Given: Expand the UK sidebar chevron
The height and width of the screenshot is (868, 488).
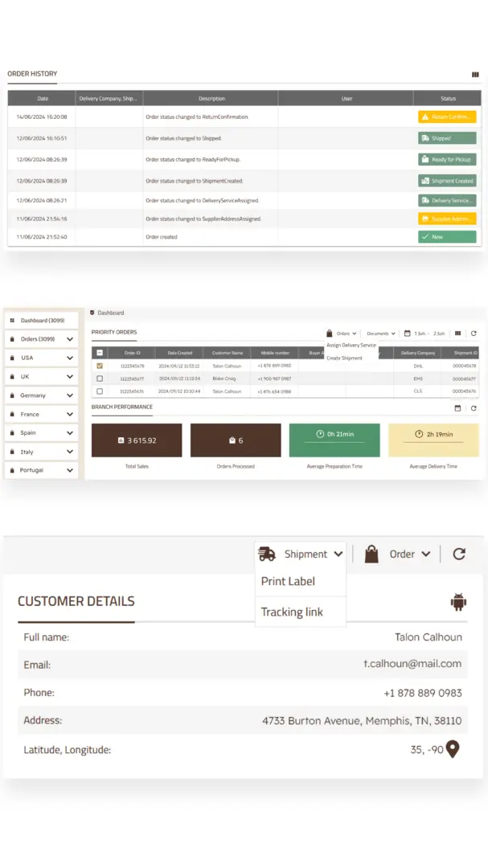Looking at the screenshot, I should (x=70, y=377).
